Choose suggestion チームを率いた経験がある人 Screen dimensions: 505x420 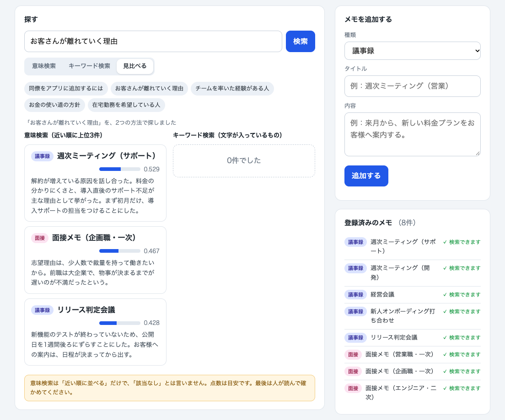[232, 89]
